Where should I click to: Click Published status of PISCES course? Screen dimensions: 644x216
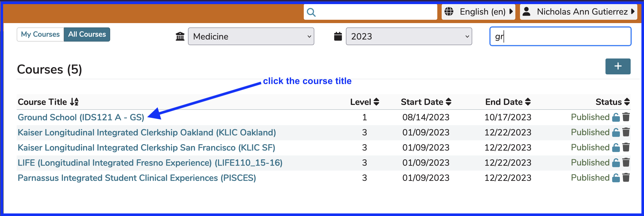(590, 178)
